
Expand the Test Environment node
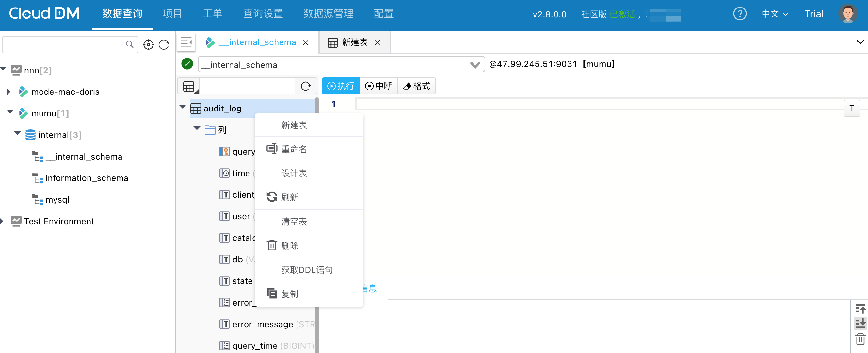click(2, 221)
